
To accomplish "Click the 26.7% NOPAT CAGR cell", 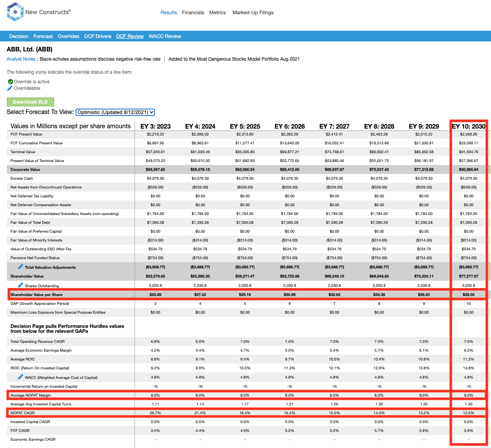I will 155,413.
